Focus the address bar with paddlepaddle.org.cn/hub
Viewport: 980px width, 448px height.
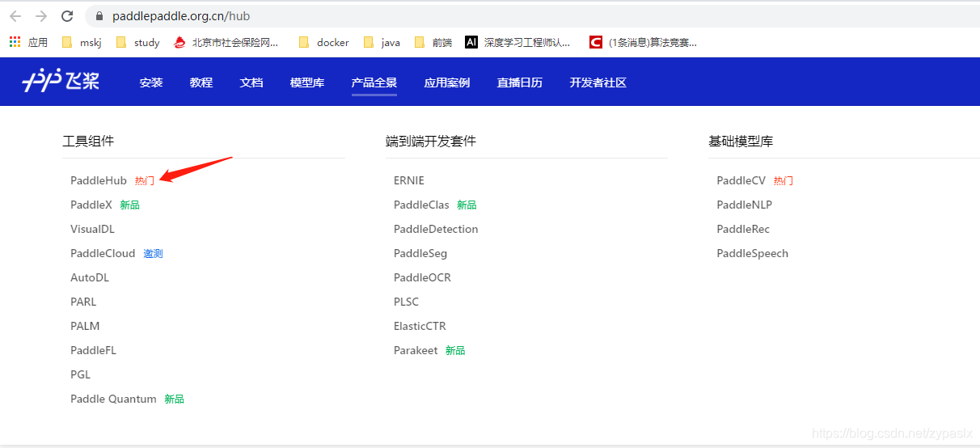coord(534,16)
